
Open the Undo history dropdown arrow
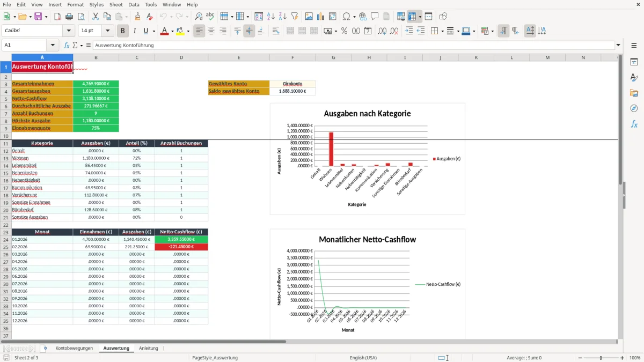(x=171, y=17)
